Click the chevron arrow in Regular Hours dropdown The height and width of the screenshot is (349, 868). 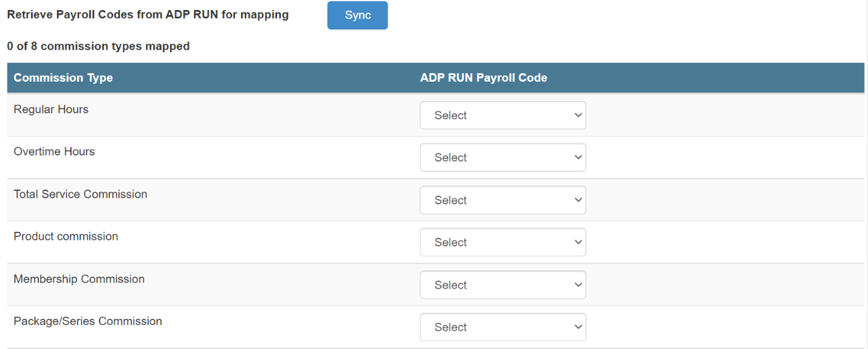[578, 115]
